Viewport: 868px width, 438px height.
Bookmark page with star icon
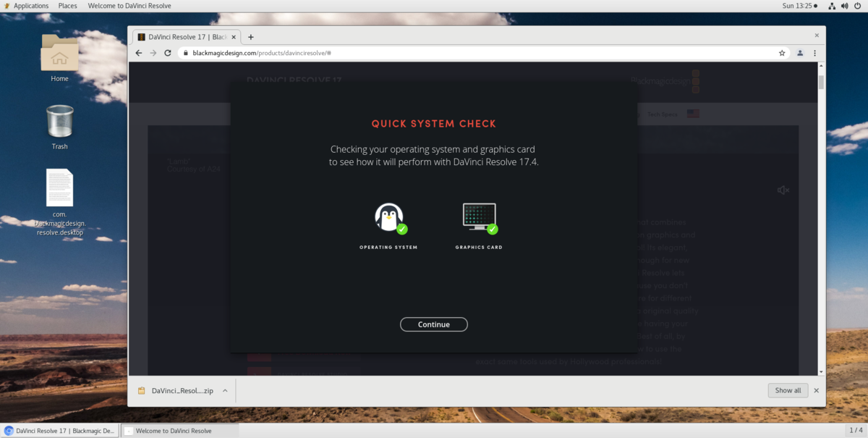coord(782,53)
